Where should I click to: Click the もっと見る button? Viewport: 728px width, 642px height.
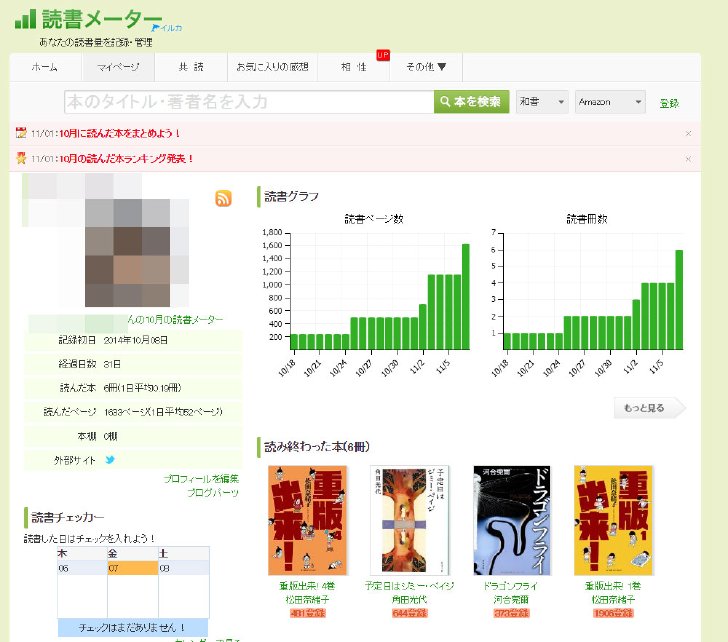(x=649, y=408)
